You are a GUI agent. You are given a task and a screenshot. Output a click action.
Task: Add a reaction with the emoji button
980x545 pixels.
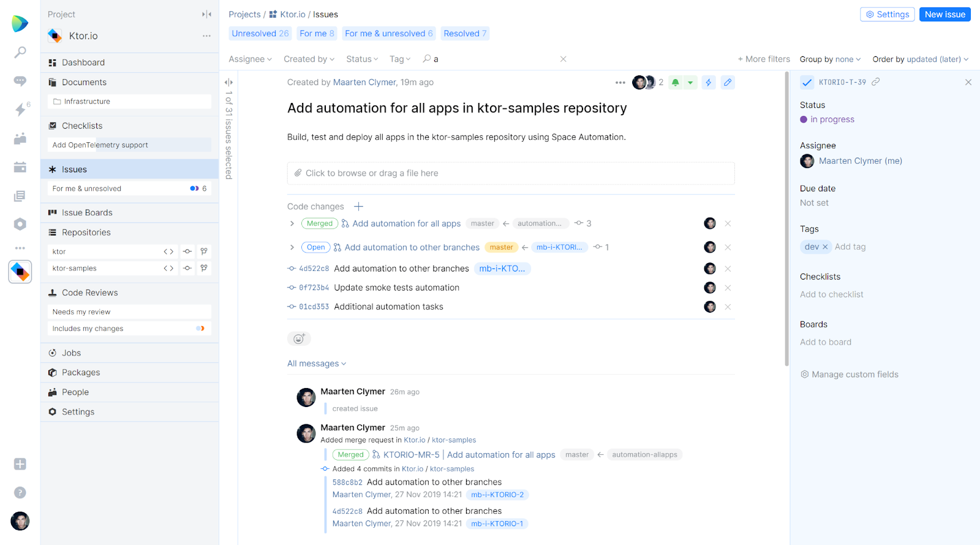[x=299, y=338]
